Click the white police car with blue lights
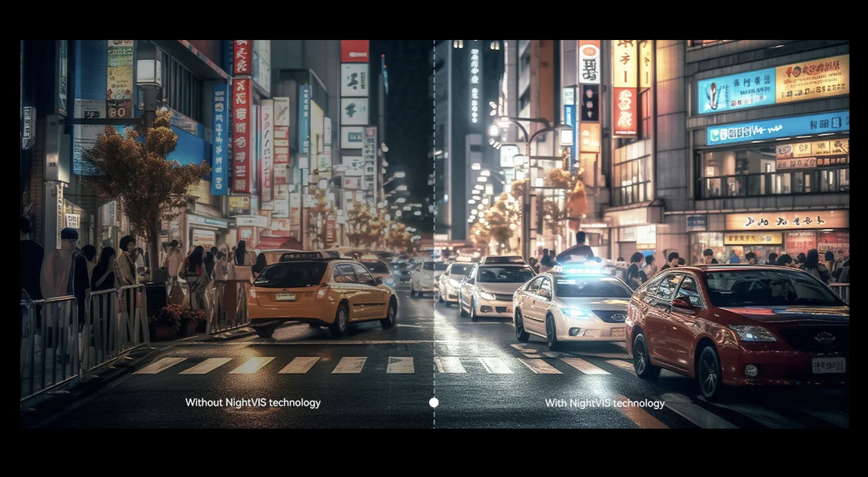The width and height of the screenshot is (868, 477). (572, 305)
